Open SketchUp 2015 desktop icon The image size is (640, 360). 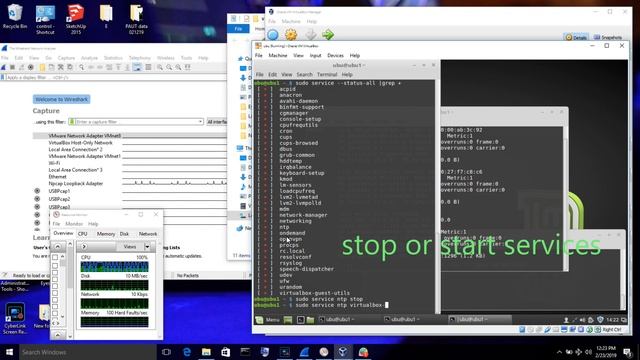[x=76, y=19]
